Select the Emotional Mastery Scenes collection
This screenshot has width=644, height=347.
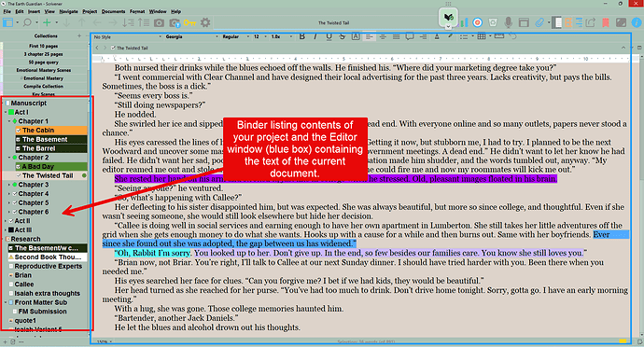pos(44,70)
